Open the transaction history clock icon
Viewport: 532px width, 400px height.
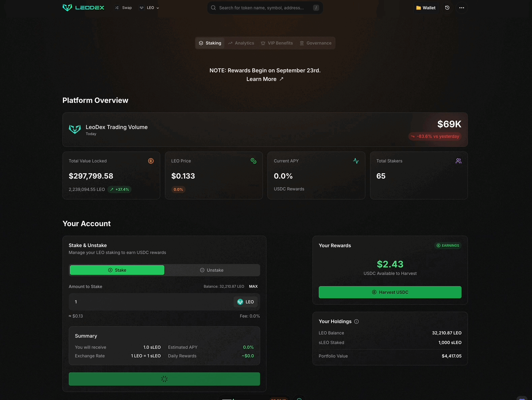447,8
